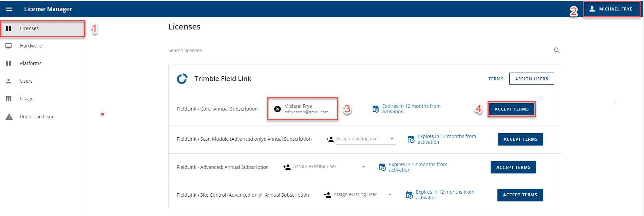Remove Michael Frye from Core license

click(x=277, y=109)
